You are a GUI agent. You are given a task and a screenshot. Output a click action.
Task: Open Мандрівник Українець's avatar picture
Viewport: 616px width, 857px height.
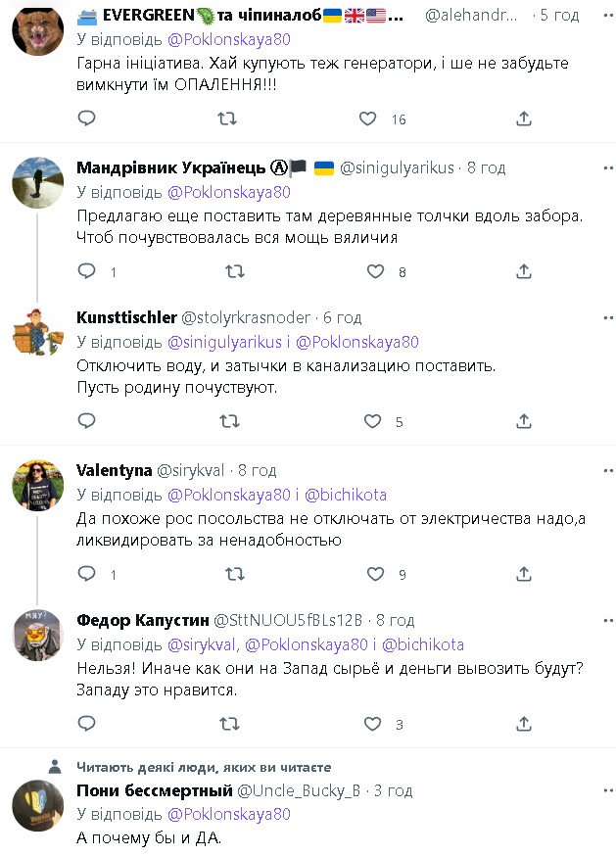[x=38, y=183]
